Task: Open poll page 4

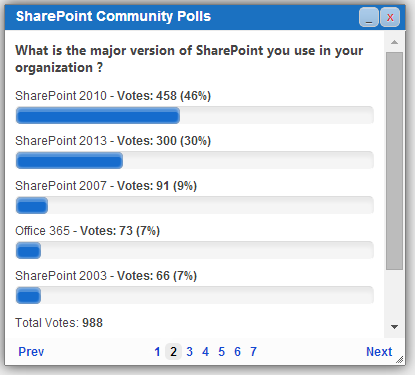Action: (205, 352)
